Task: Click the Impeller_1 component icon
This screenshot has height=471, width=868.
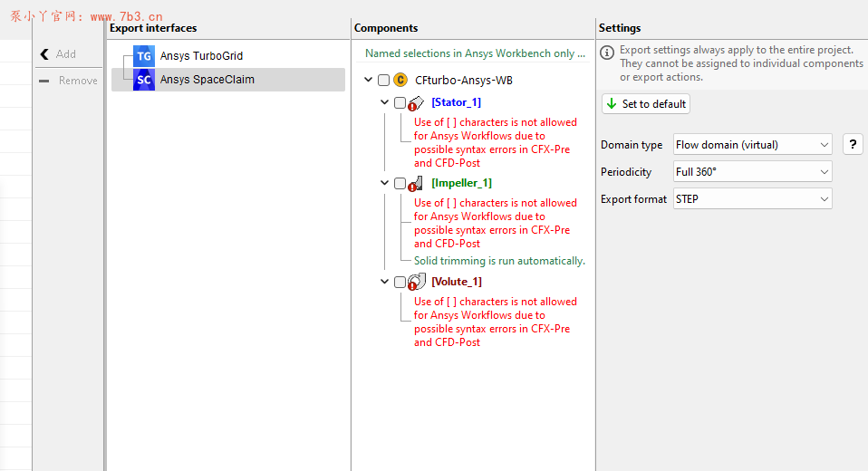Action: point(417,184)
